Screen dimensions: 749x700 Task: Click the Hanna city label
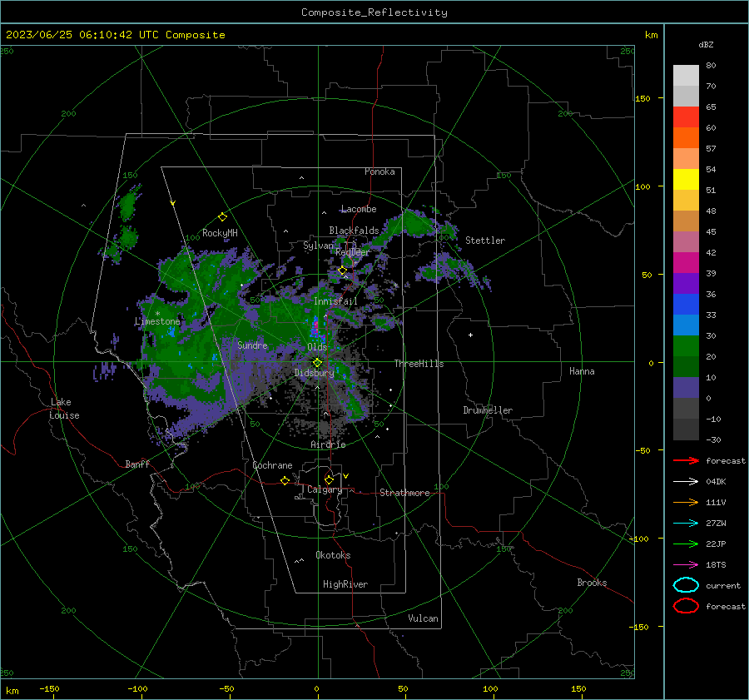(x=582, y=371)
